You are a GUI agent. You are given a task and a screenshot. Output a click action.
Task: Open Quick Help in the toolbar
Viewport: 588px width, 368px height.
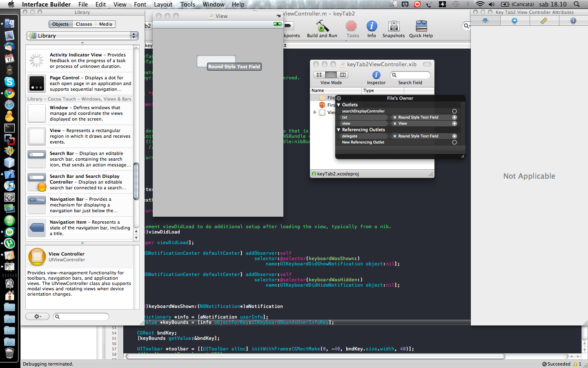[421, 27]
